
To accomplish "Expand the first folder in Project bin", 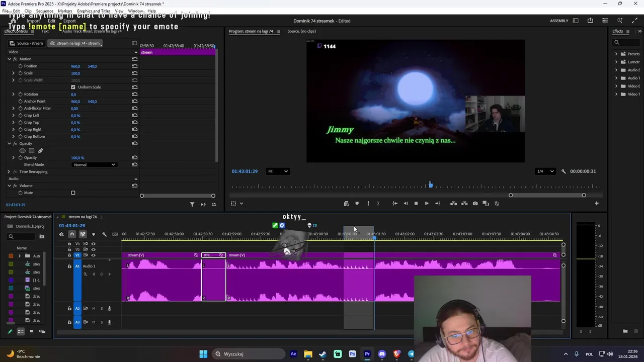I will 20,256.
